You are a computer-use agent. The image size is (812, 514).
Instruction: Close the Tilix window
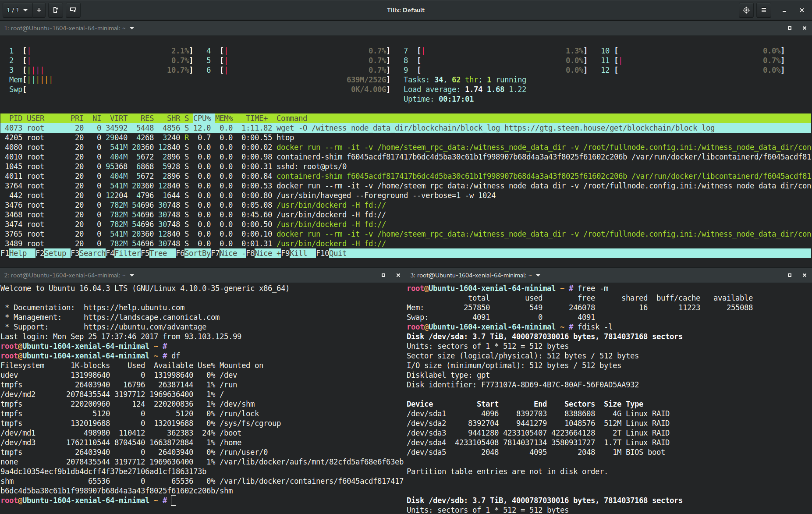pyautogui.click(x=802, y=10)
